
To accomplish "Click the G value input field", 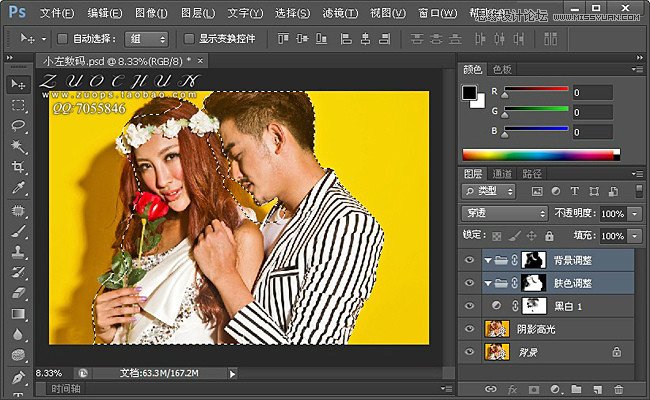I will pyautogui.click(x=592, y=112).
